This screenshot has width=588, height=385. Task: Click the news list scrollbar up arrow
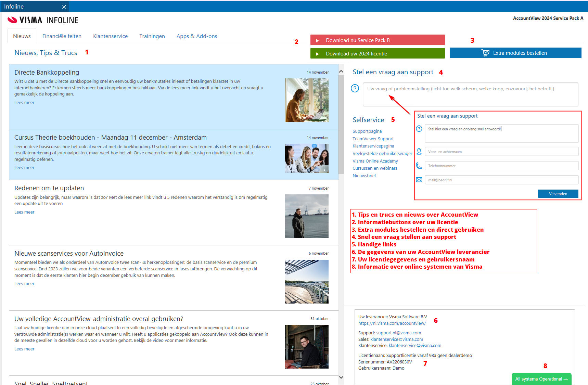[x=341, y=72]
